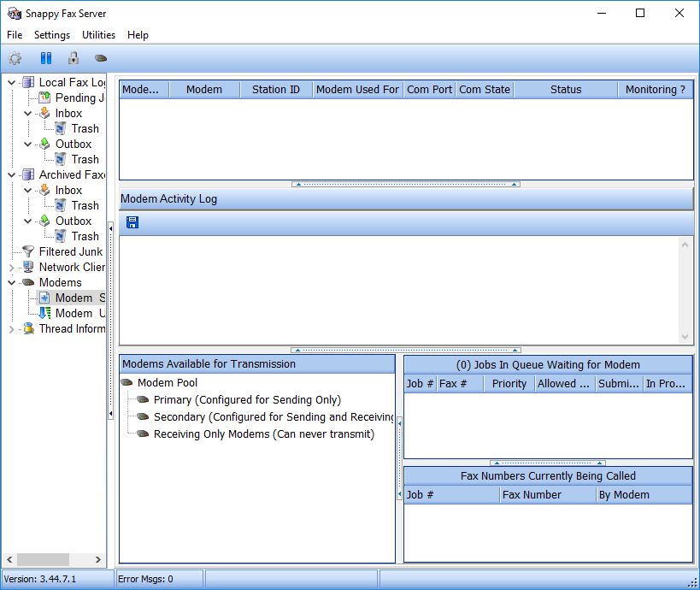Click the Primary sending-only modem icon
700x590 pixels.
tap(143, 399)
